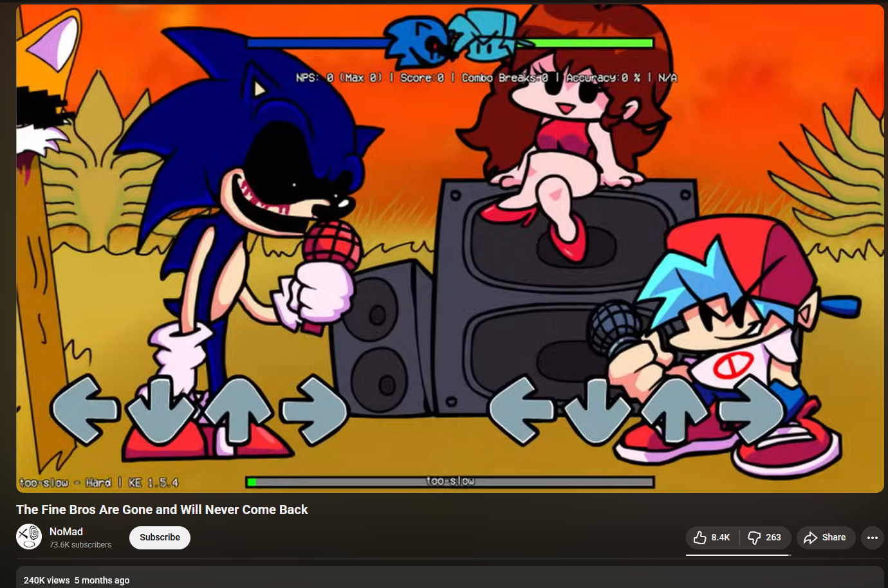Screen dimensions: 888x588
Task: Click the '73.6K subscribers' count
Action: [80, 545]
